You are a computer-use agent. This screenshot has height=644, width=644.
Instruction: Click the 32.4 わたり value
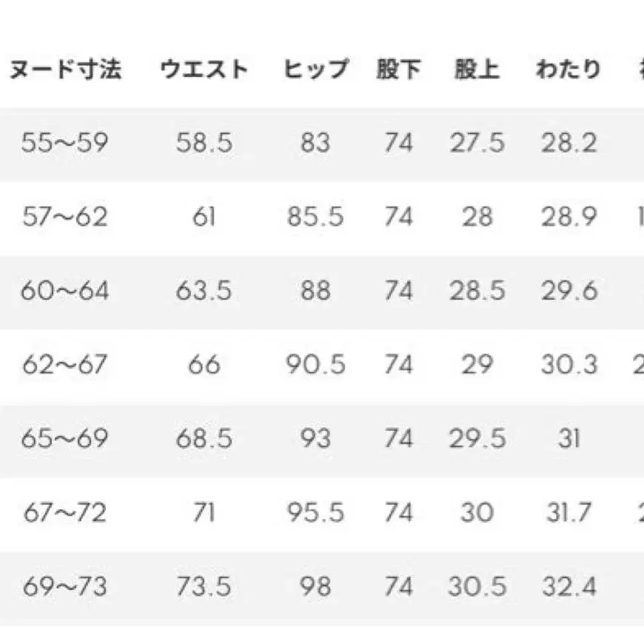pyautogui.click(x=568, y=587)
